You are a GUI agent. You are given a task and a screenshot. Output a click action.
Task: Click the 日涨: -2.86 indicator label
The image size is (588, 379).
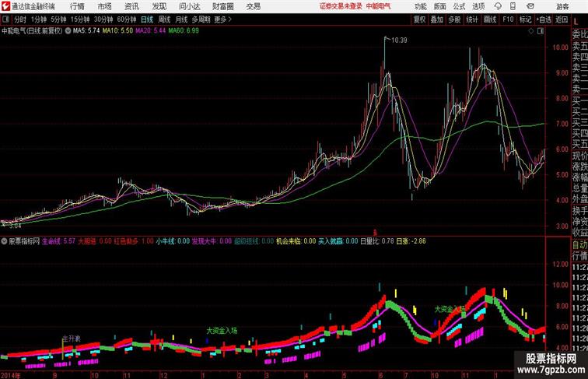tap(411, 241)
